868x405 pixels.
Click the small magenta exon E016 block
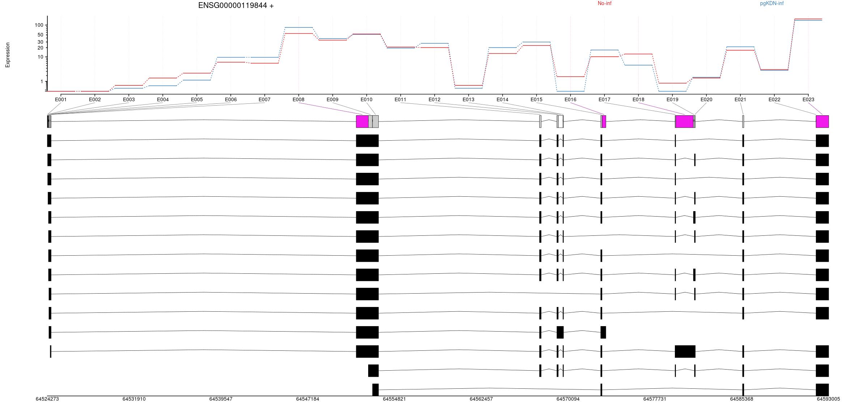(604, 121)
